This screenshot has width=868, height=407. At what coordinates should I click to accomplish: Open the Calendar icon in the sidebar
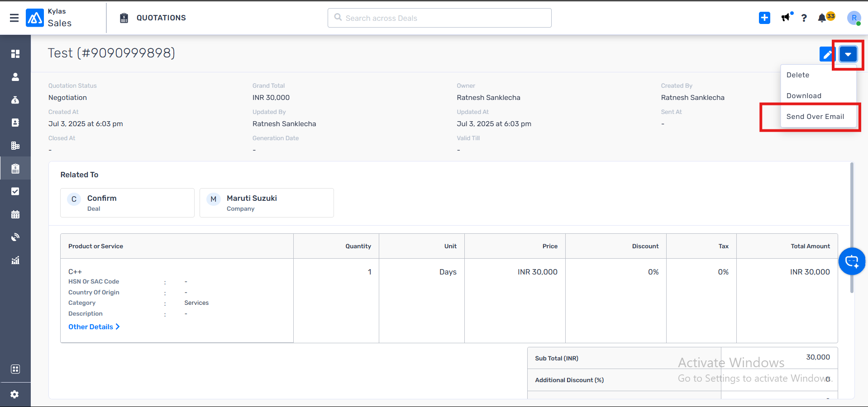pos(15,214)
